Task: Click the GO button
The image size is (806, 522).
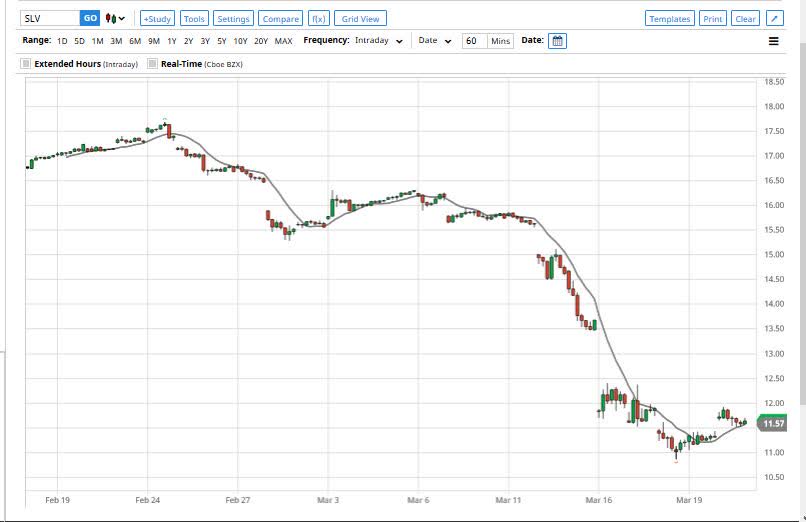Action: (x=90, y=18)
